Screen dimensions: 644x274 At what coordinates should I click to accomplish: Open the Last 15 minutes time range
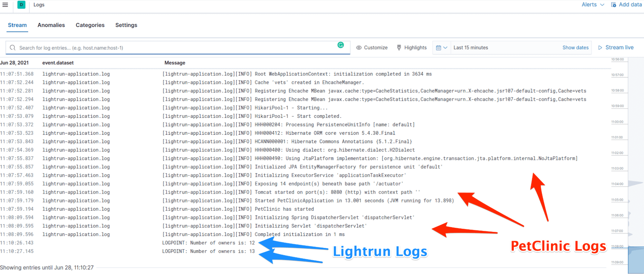coord(471,48)
